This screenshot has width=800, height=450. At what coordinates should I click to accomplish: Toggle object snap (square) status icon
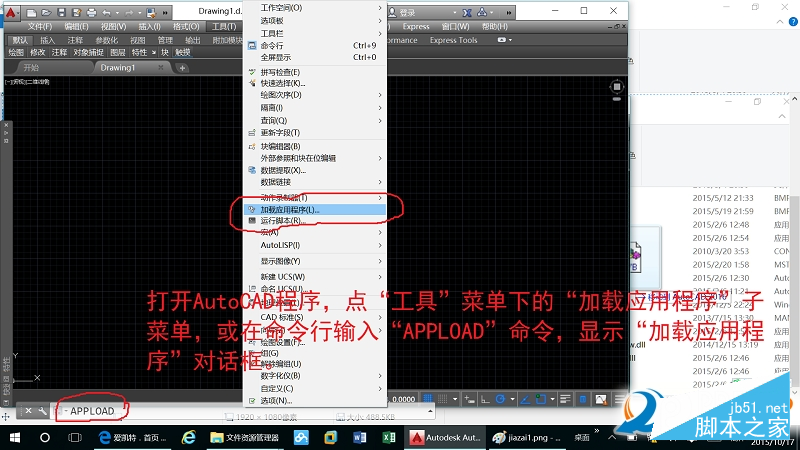click(540, 399)
